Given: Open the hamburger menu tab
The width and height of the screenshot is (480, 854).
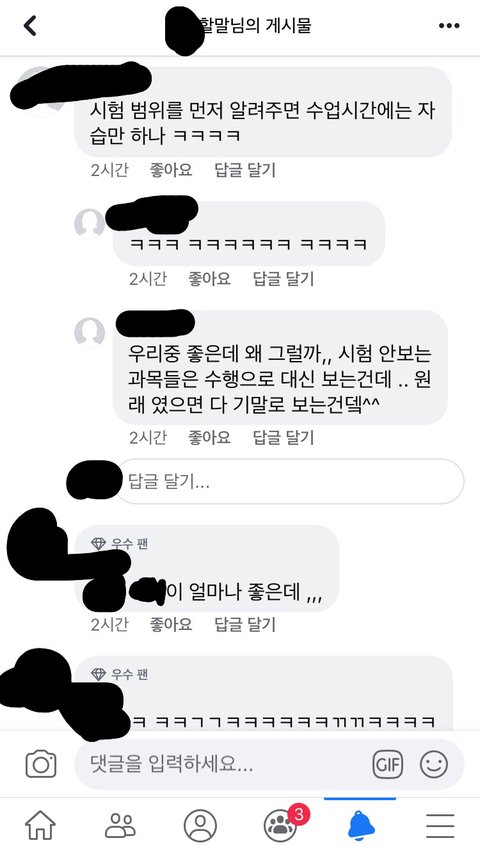Looking at the screenshot, I should [440, 826].
